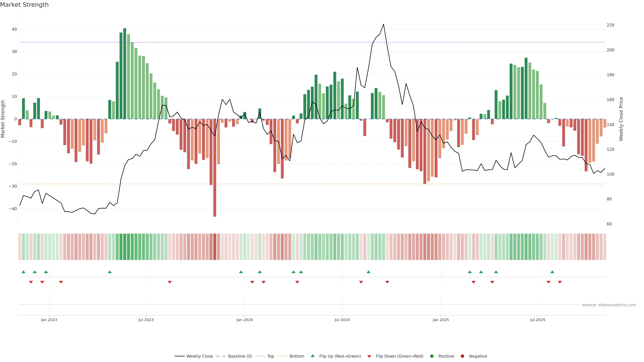644x362 pixels.
Task: Click the weekly close price peak point
Action: click(384, 24)
